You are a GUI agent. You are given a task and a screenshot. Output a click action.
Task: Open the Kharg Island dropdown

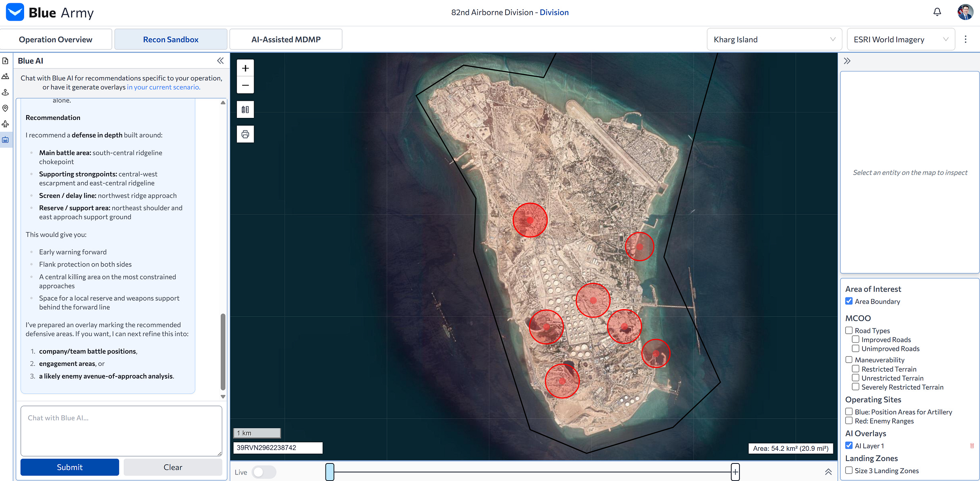click(774, 40)
